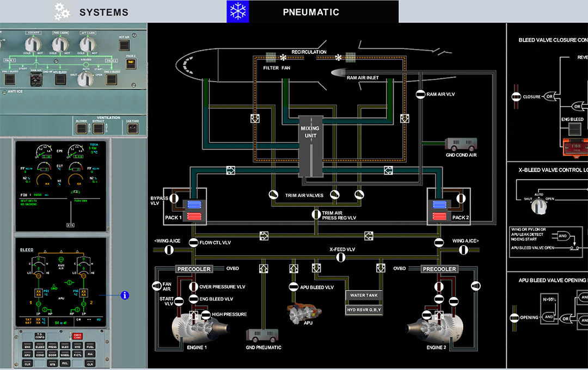Select the APU BLEED VLV icon
Screen dimensions: 588x370
(x=294, y=287)
